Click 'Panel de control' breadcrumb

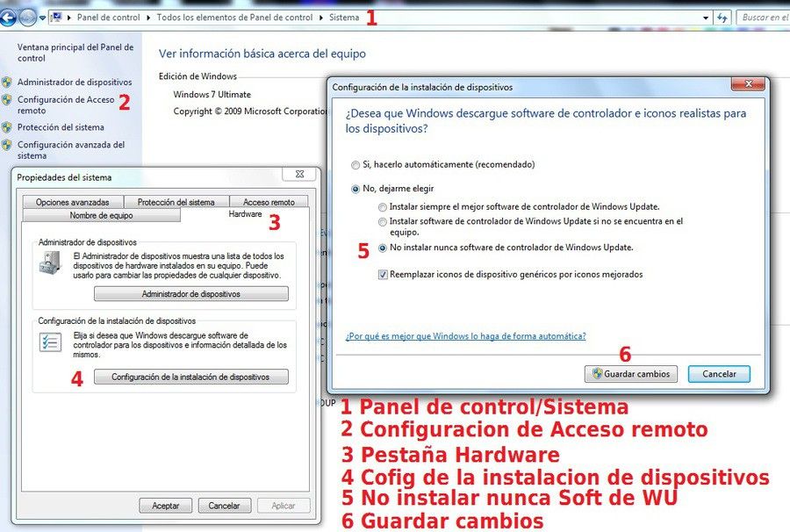(x=108, y=18)
